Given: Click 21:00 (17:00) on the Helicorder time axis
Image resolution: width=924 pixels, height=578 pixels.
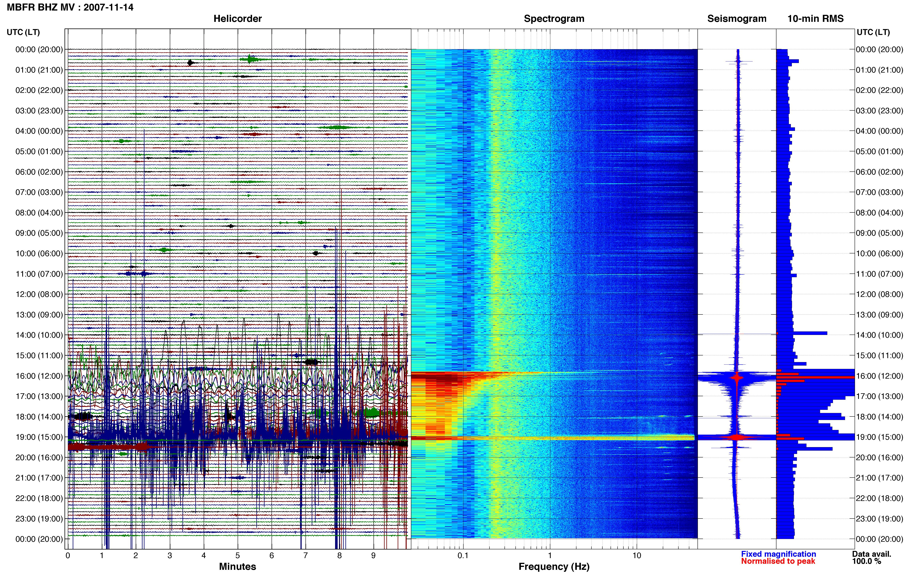Looking at the screenshot, I should [39, 478].
